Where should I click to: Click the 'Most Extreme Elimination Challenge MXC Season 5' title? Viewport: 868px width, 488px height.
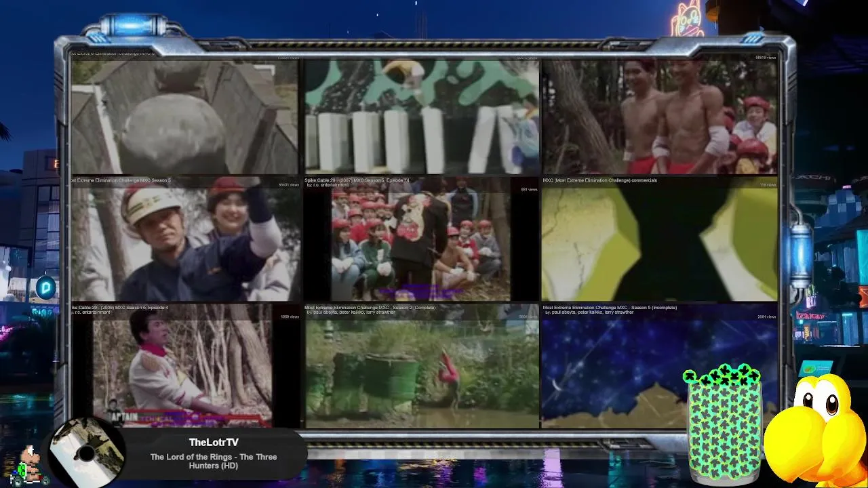pos(121,180)
